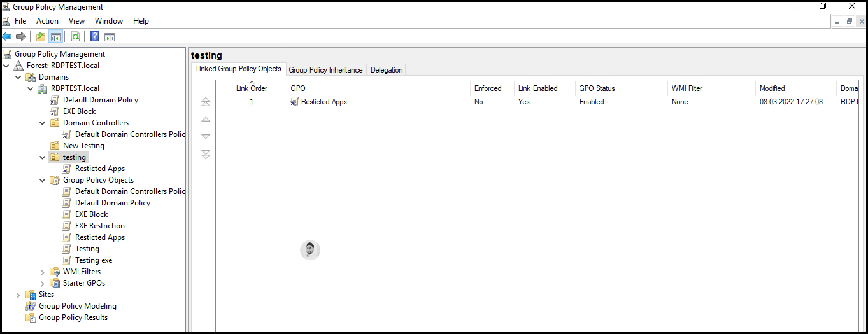Select the Restricted Apps GPO row icon
Screen dimensions: 868x334
coord(294,102)
